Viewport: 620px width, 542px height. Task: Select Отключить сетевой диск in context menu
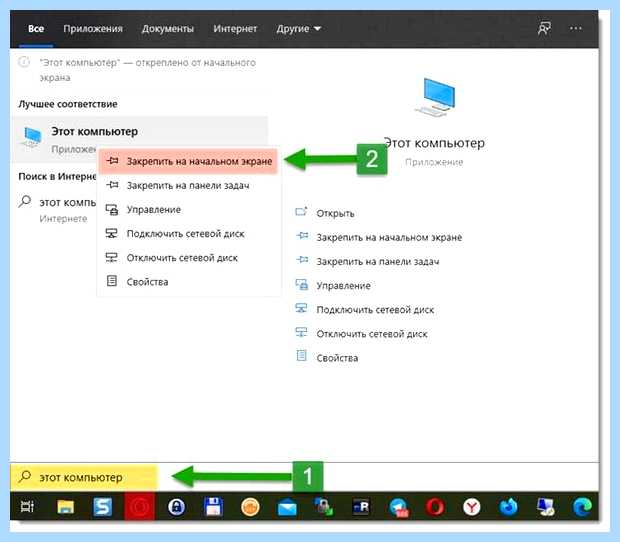(188, 258)
